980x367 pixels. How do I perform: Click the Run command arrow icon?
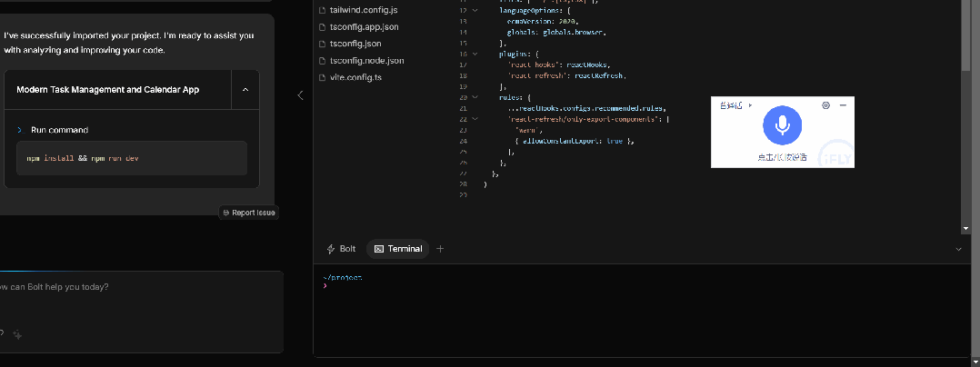pos(20,130)
